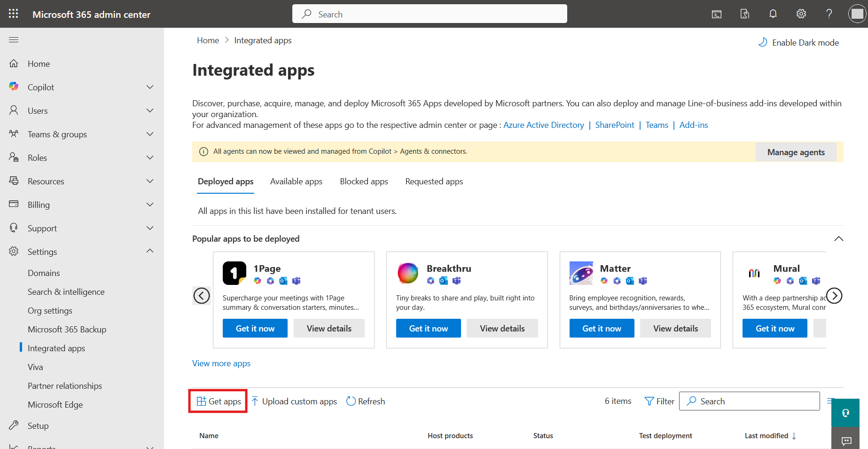
Task: Expand the Roles menu chevron
Action: click(x=150, y=158)
